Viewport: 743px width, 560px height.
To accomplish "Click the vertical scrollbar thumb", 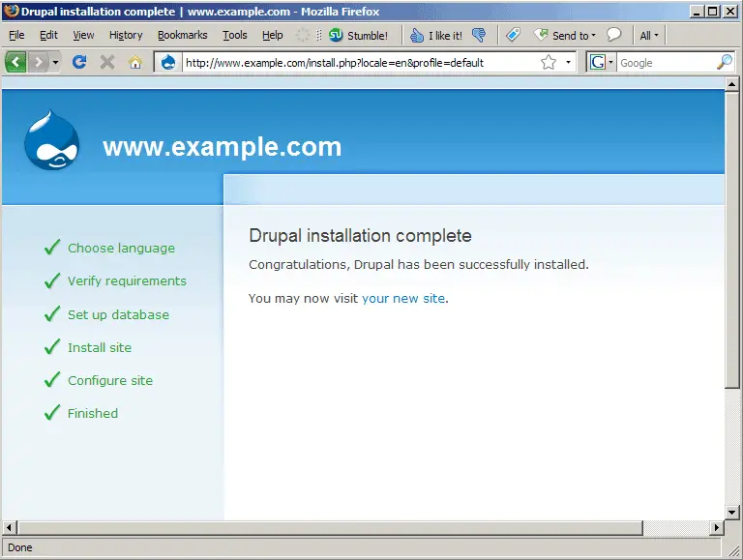I will [732, 240].
